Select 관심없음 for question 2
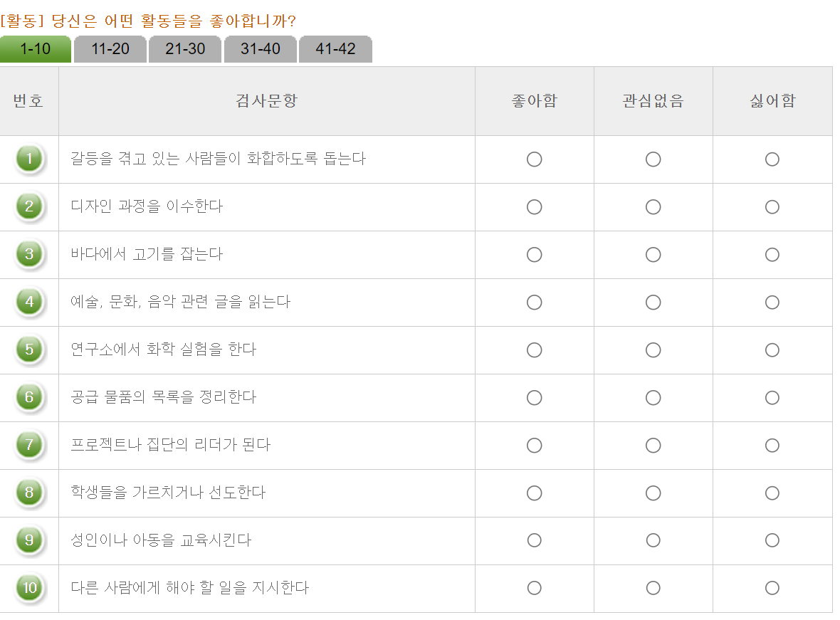The image size is (840, 620). (653, 207)
